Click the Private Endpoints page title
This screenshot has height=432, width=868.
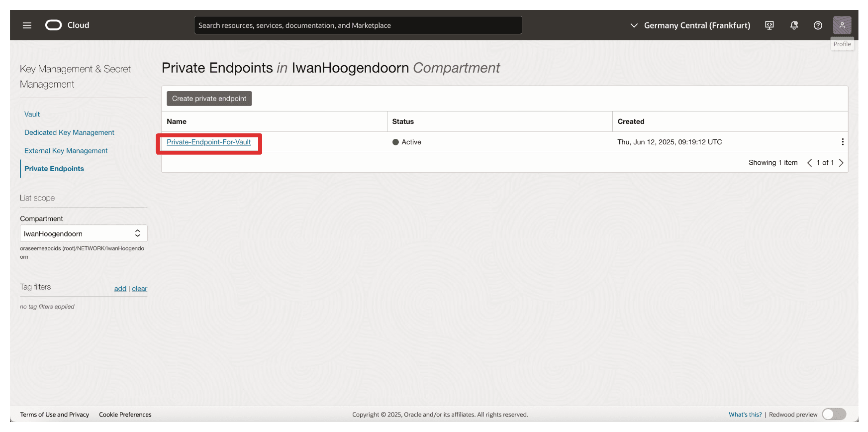tap(331, 68)
